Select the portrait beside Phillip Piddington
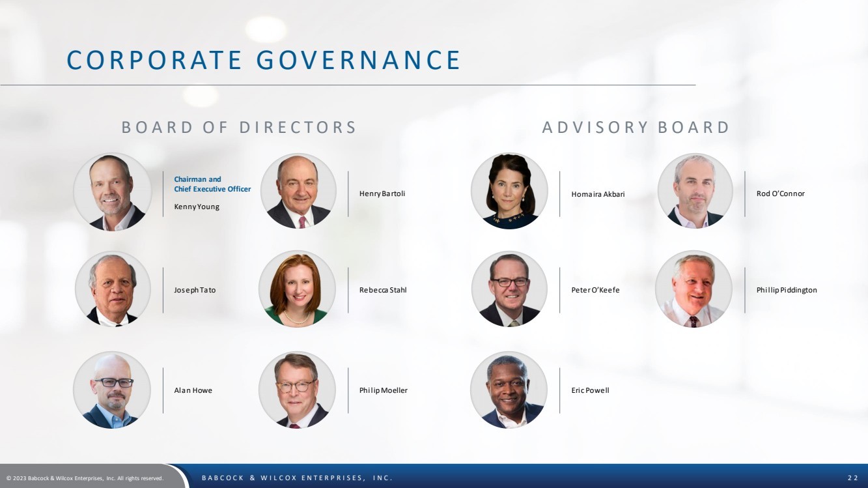This screenshot has height=488, width=868. (694, 289)
